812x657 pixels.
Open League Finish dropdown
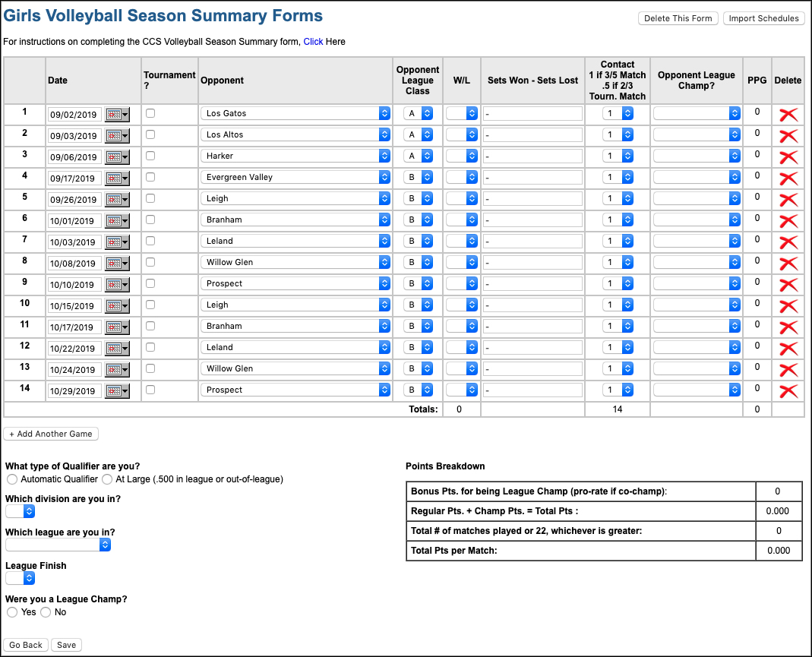click(21, 578)
